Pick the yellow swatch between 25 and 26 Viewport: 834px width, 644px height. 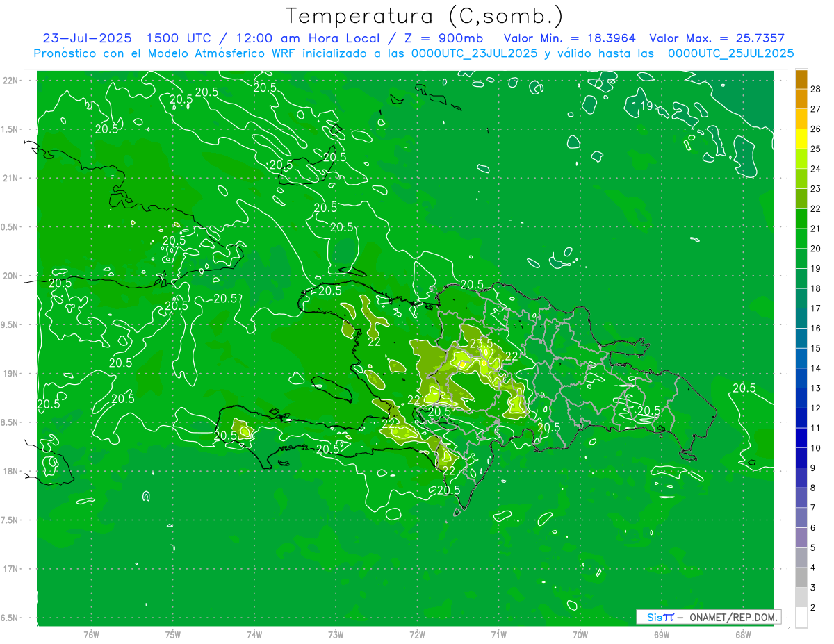[801, 138]
